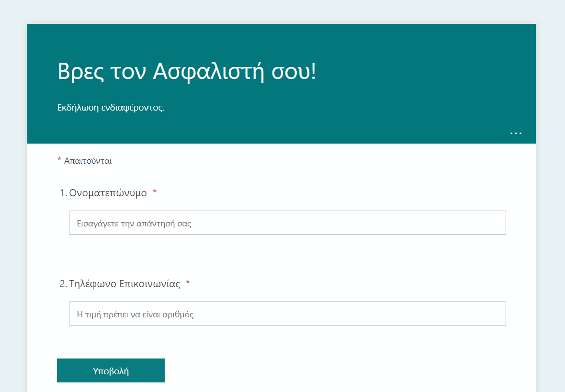The image size is (565, 392).
Task: Click the red asterisk before Απαιτούνται
Action: (x=59, y=159)
